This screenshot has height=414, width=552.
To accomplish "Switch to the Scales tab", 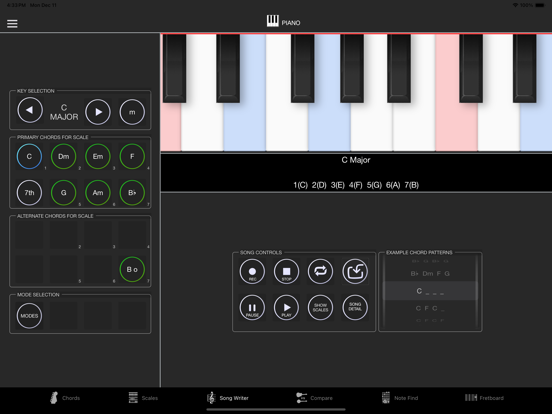I will pos(143,398).
